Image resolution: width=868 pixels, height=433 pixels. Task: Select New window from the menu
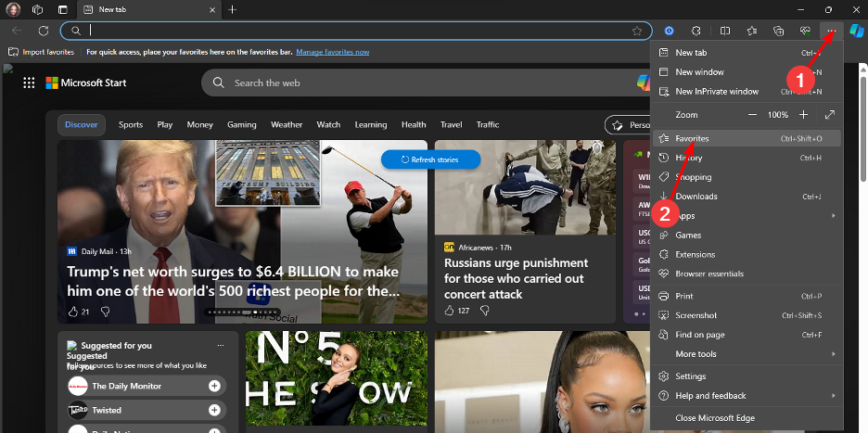pos(747,72)
